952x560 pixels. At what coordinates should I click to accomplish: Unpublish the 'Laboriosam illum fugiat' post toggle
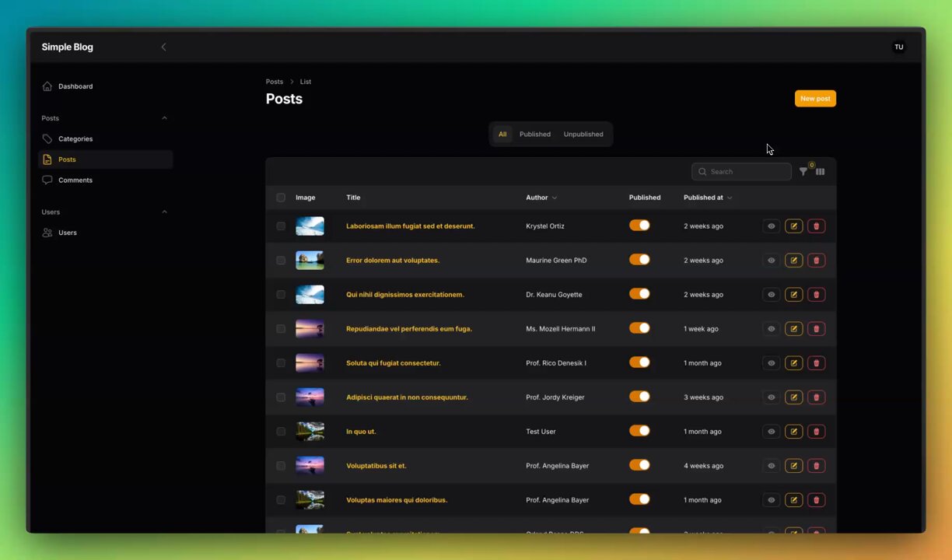(639, 226)
